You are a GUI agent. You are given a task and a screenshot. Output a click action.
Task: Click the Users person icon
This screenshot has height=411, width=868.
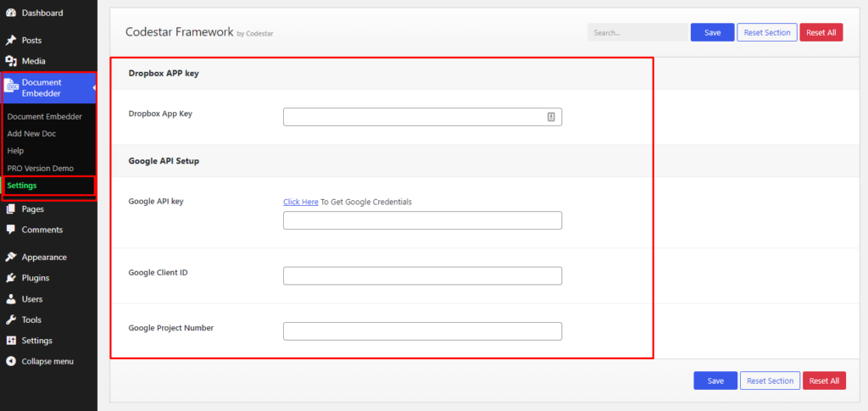(x=10, y=299)
